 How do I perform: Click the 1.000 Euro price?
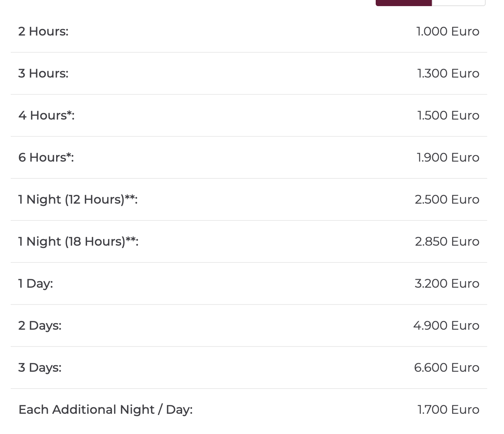coord(447,31)
